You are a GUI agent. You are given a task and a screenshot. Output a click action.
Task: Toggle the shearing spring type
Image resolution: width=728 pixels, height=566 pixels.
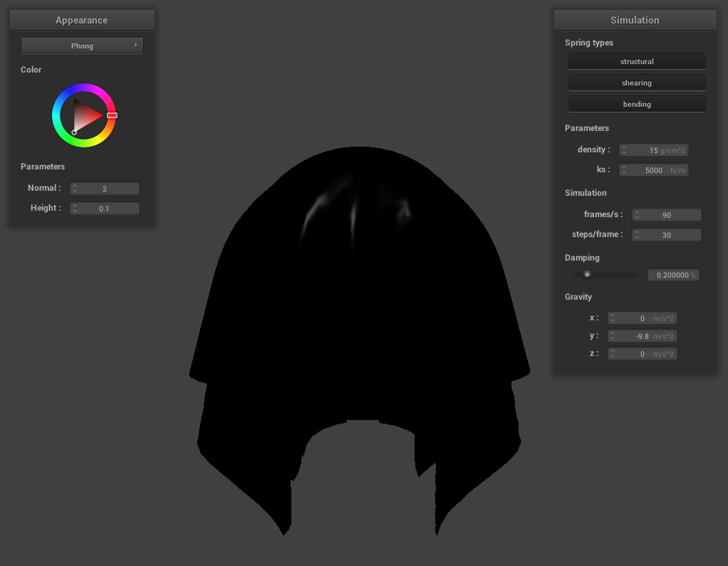637,83
